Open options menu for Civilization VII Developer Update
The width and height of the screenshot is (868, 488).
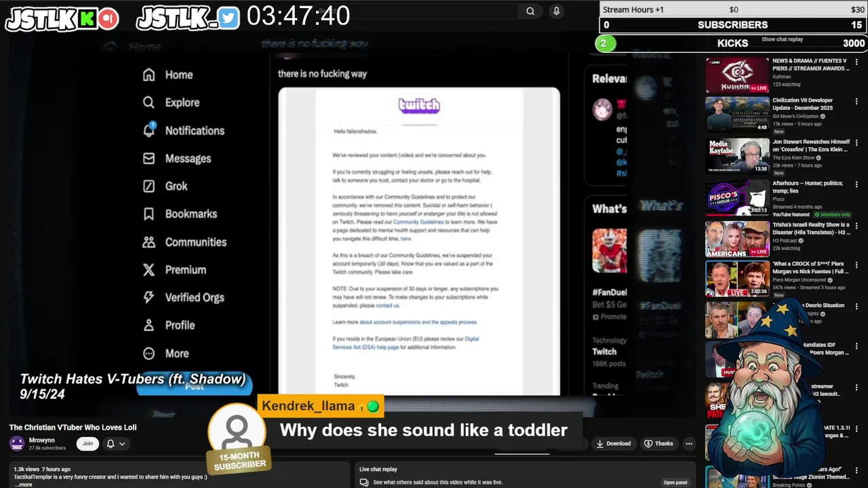[856, 102]
